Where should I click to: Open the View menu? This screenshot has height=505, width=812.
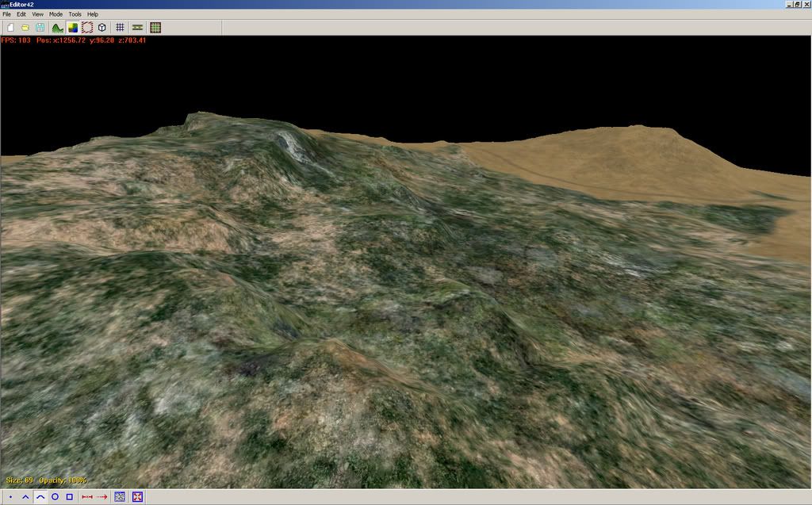37,14
